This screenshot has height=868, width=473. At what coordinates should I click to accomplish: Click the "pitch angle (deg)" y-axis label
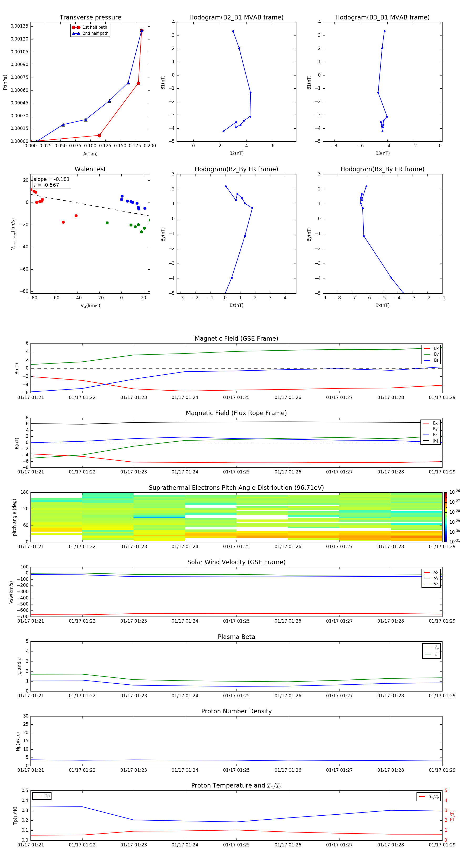point(14,517)
